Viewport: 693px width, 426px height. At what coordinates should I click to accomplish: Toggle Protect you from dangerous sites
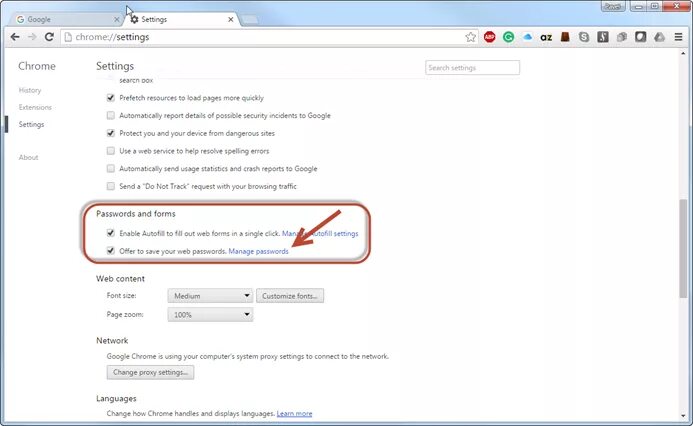tap(110, 133)
